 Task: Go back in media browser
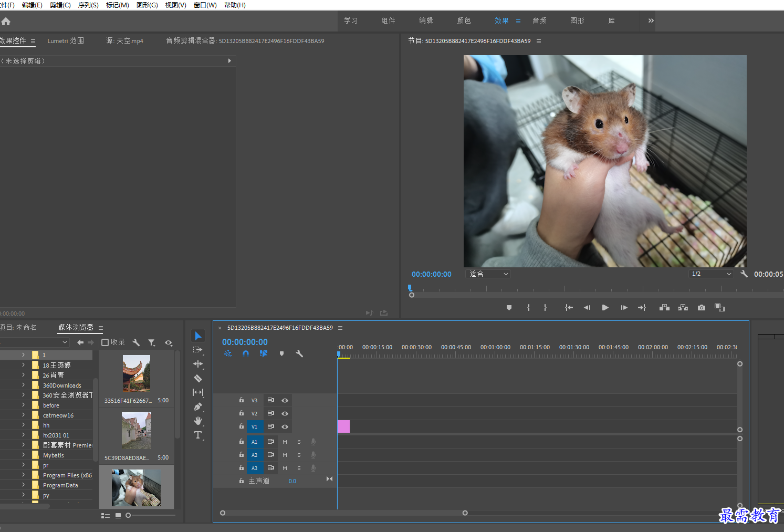pos(80,342)
